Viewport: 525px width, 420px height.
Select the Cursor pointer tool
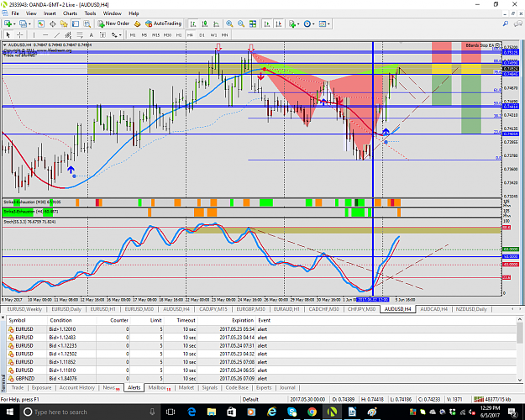tap(8, 34)
